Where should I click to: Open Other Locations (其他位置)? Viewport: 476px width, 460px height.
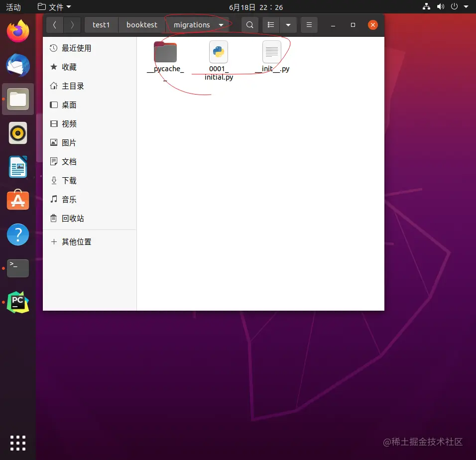point(90,242)
